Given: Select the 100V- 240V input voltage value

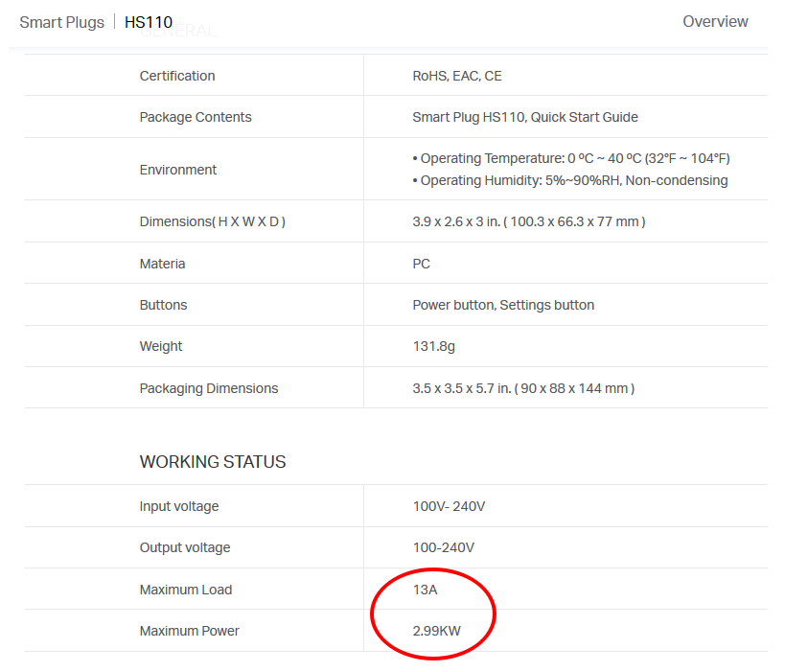Looking at the screenshot, I should click(449, 506).
